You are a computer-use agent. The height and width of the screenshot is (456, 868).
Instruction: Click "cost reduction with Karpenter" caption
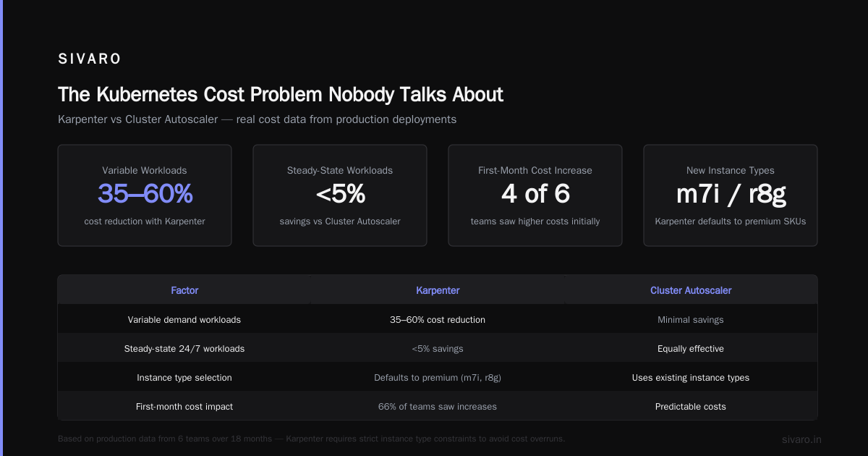coord(145,221)
